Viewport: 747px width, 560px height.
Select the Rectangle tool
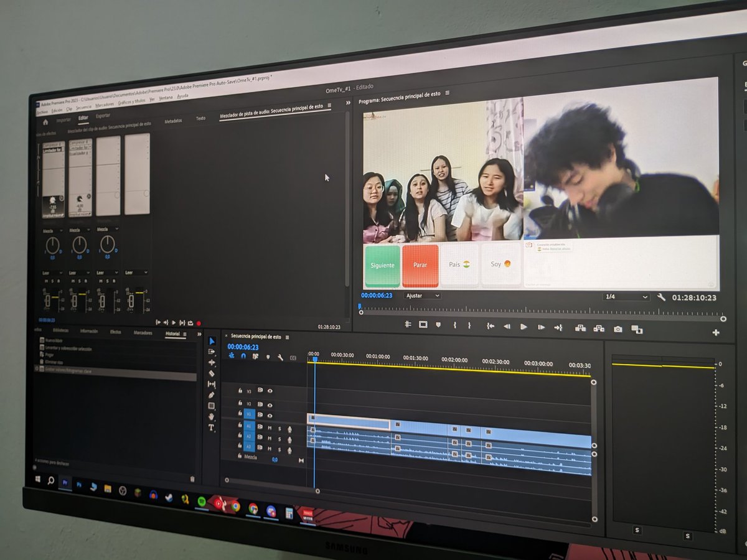pos(212,406)
